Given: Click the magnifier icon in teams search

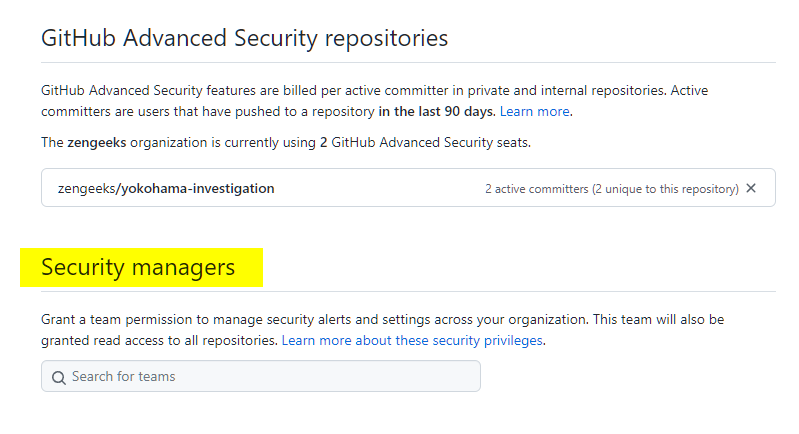Looking at the screenshot, I should (x=58, y=377).
